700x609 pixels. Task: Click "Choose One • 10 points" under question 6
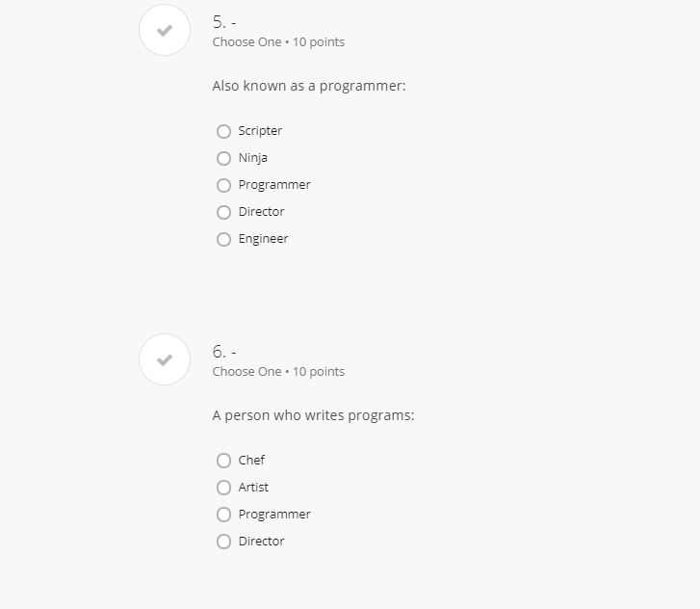(278, 372)
